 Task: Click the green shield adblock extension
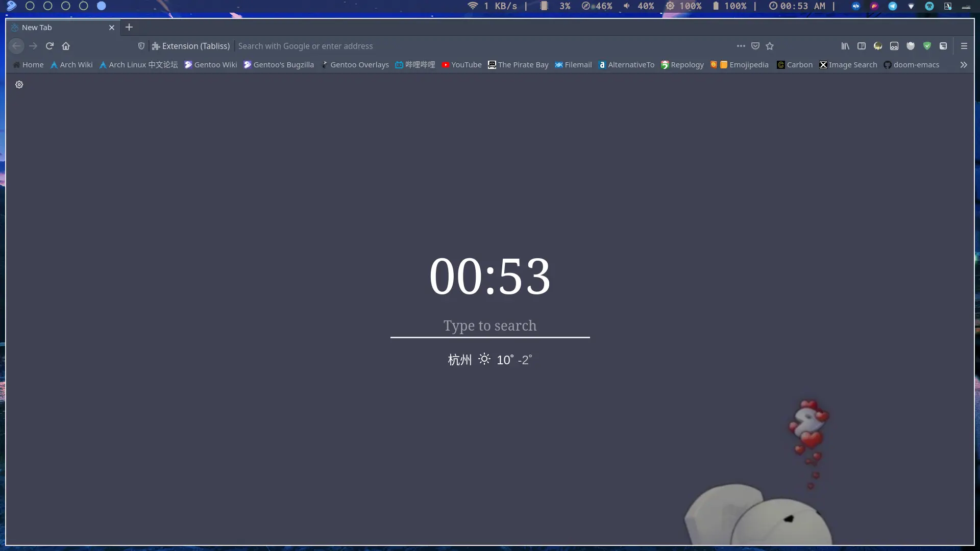927,46
